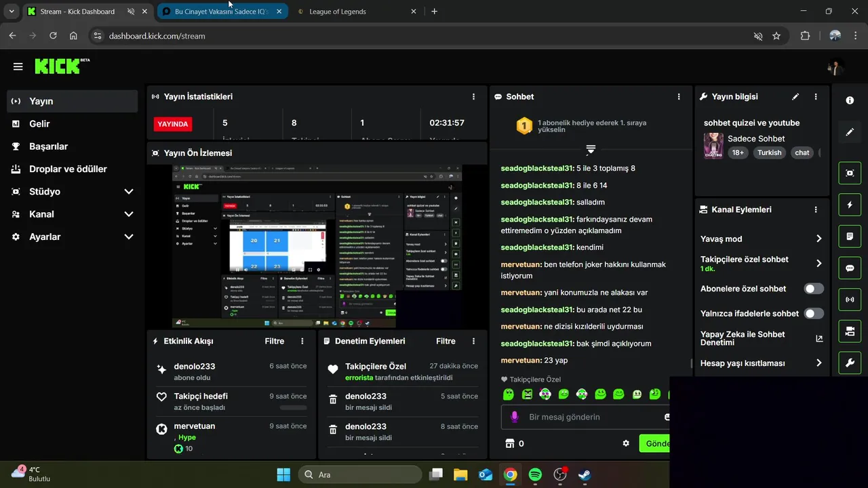868x488 pixels.
Task: Open Kanal Eylemleri three-dot menu
Action: 816,209
